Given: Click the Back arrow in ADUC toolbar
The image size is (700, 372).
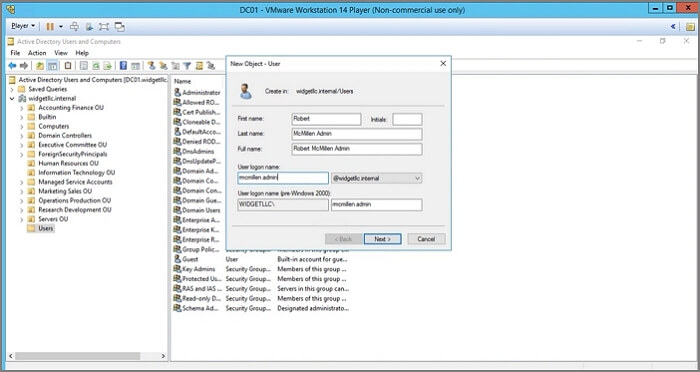Looking at the screenshot, I should pos(12,66).
